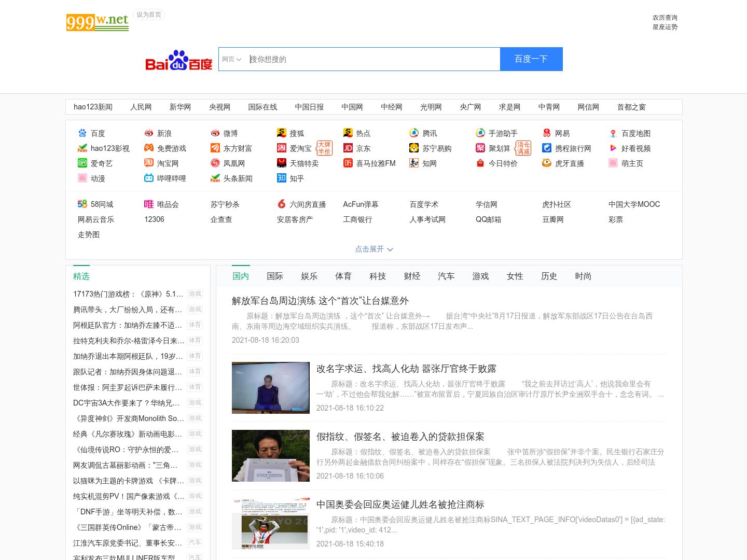Viewport: 747px width, 560px height.
Task: Open the 唯品会 icon
Action: tap(149, 204)
